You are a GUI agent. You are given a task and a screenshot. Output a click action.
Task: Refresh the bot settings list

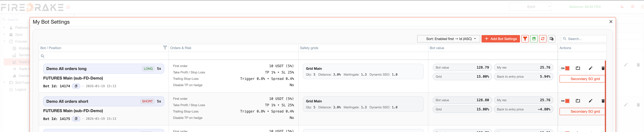[x=542, y=39]
